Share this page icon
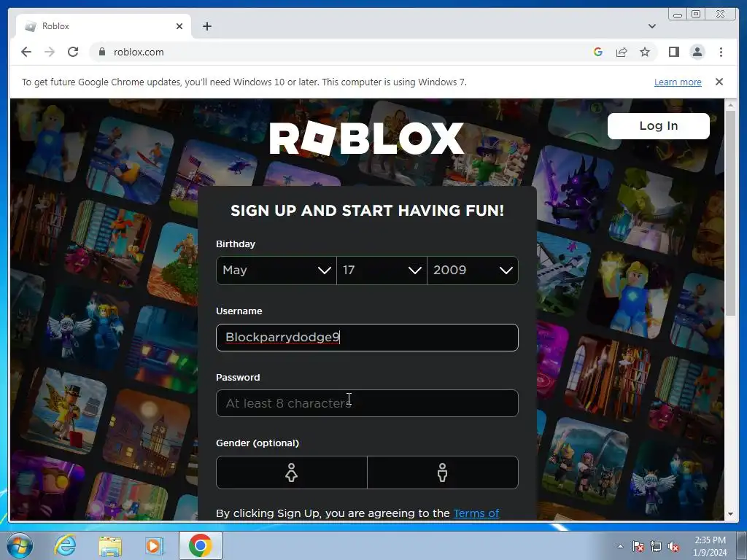 pos(622,52)
